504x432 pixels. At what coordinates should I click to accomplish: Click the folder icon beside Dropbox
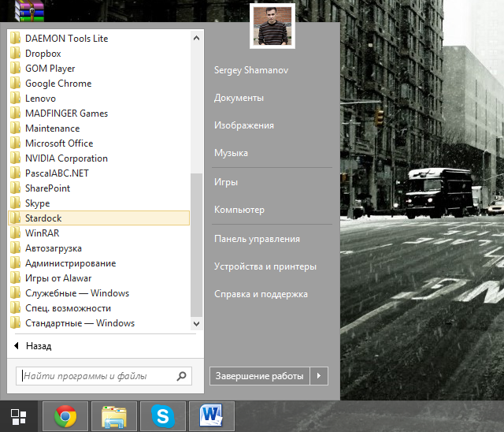click(x=16, y=53)
